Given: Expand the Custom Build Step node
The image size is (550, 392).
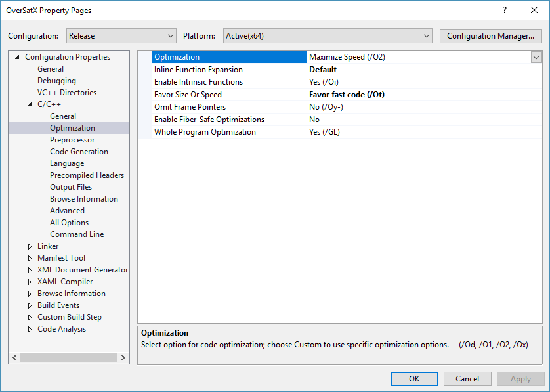Looking at the screenshot, I should (x=30, y=317).
